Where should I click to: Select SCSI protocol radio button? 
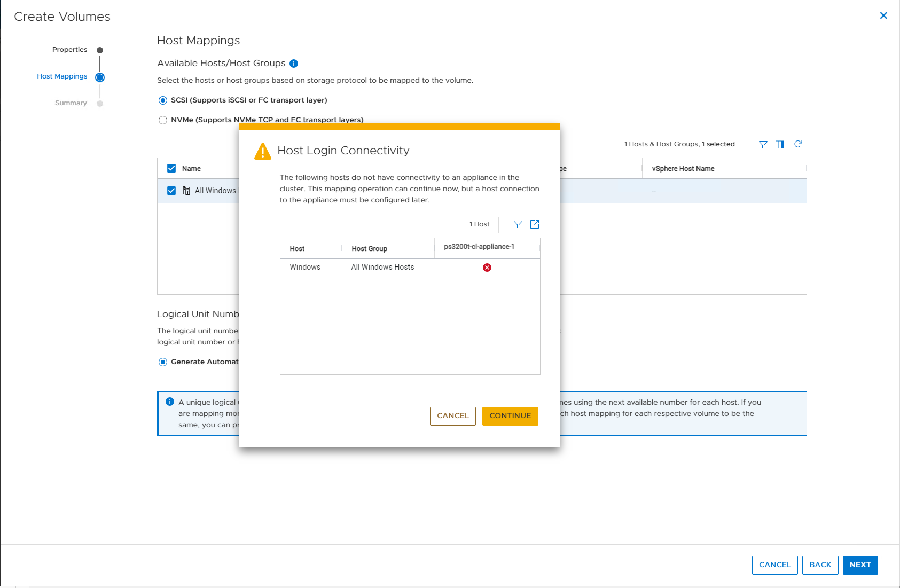(x=163, y=100)
